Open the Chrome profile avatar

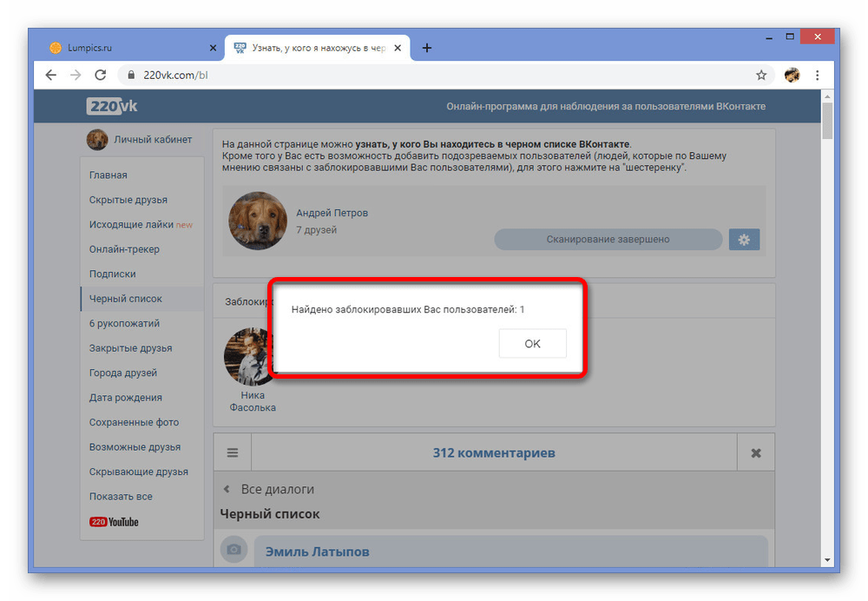point(792,75)
